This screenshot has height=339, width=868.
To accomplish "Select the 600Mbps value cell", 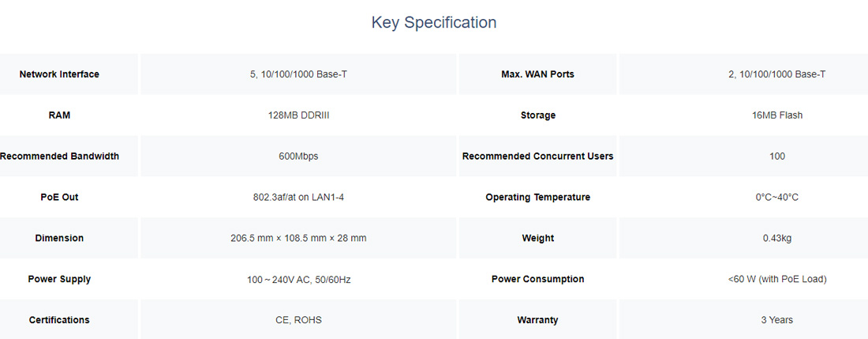I will (x=298, y=156).
